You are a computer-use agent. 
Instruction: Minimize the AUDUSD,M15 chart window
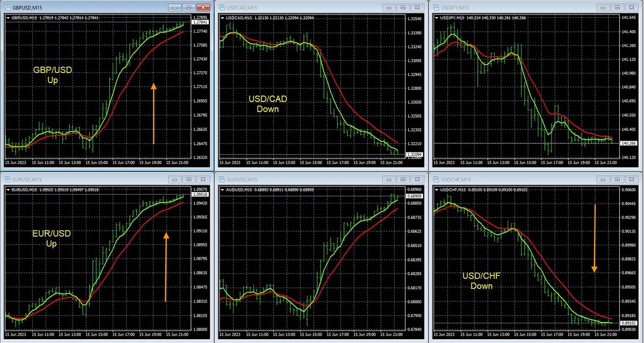coord(390,179)
